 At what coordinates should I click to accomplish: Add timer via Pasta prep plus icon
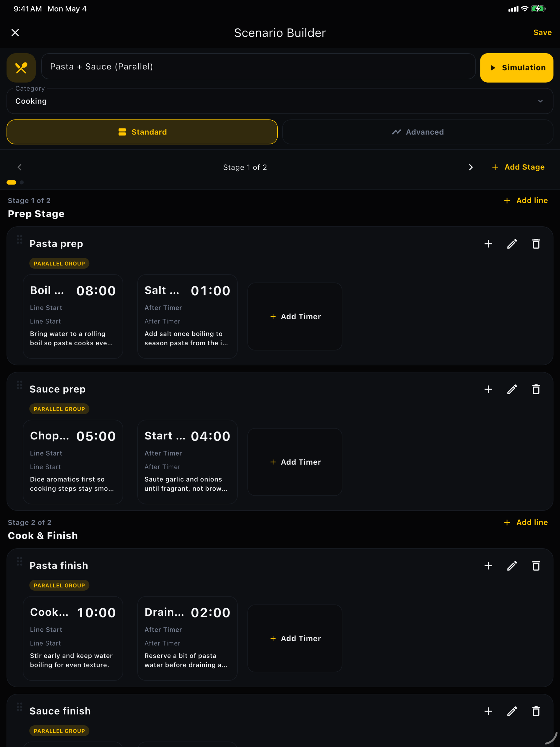(488, 244)
